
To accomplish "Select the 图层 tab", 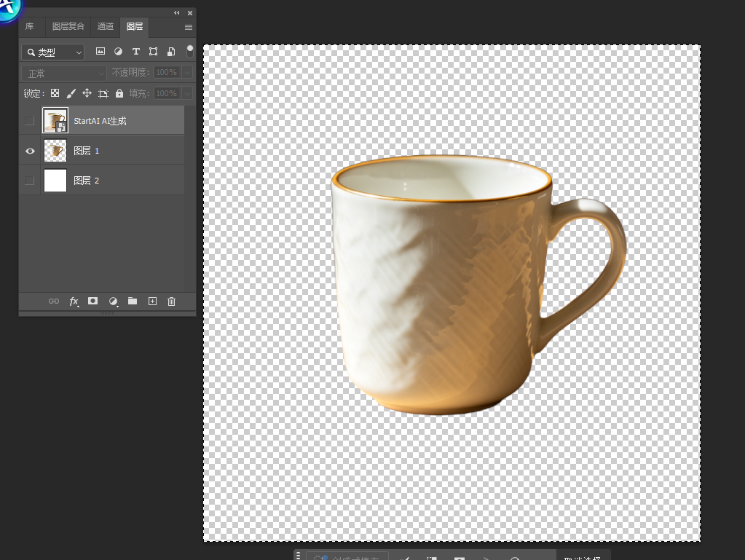I will (x=135, y=27).
